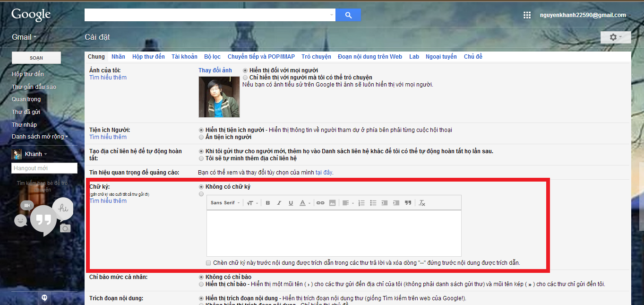Select 'Tôi sẽ tự mình thêm địa chỉ liên hệ'
This screenshot has width=644, height=305.
click(x=202, y=158)
